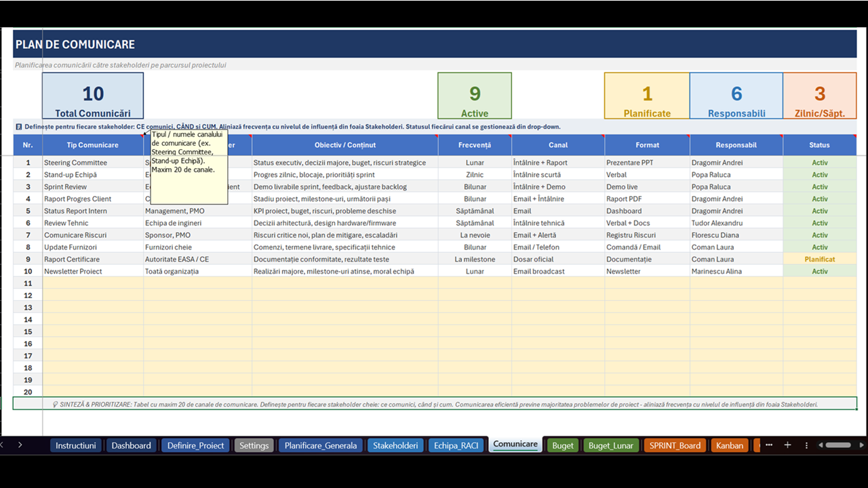Open the SPRINT_Board sheet tab
The width and height of the screenshot is (868, 488).
coord(675,445)
